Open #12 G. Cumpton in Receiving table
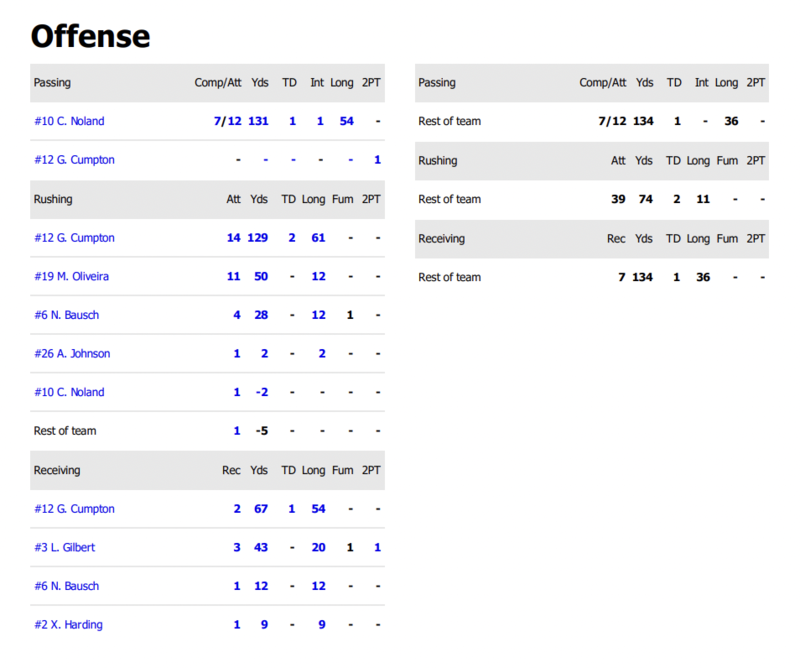Screen dimensions: 800x668 74,509
